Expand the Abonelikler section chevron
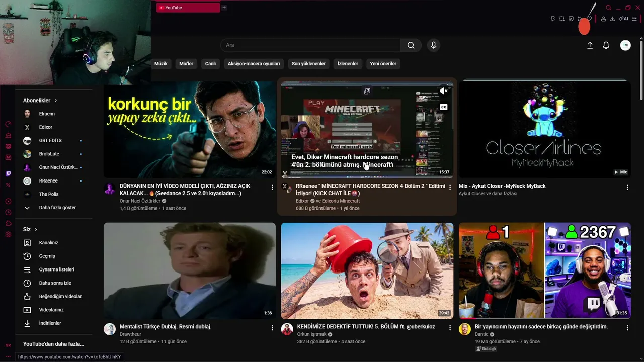The image size is (644, 362). (x=56, y=101)
